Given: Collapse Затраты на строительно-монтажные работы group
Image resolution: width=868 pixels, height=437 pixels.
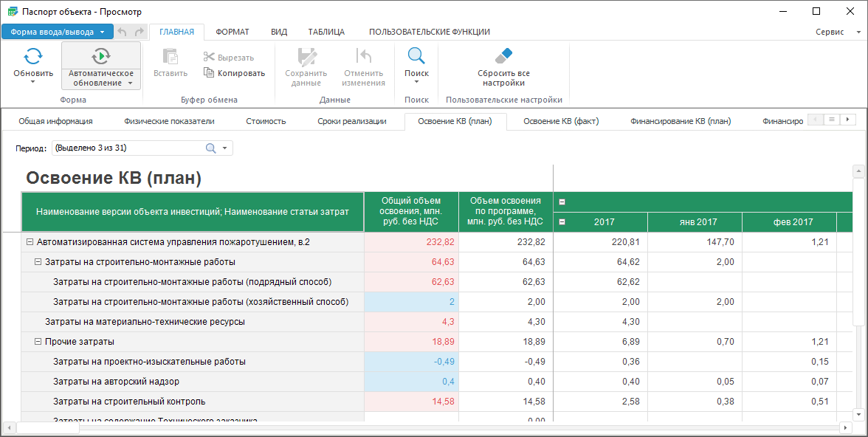Looking at the screenshot, I should click(x=38, y=262).
